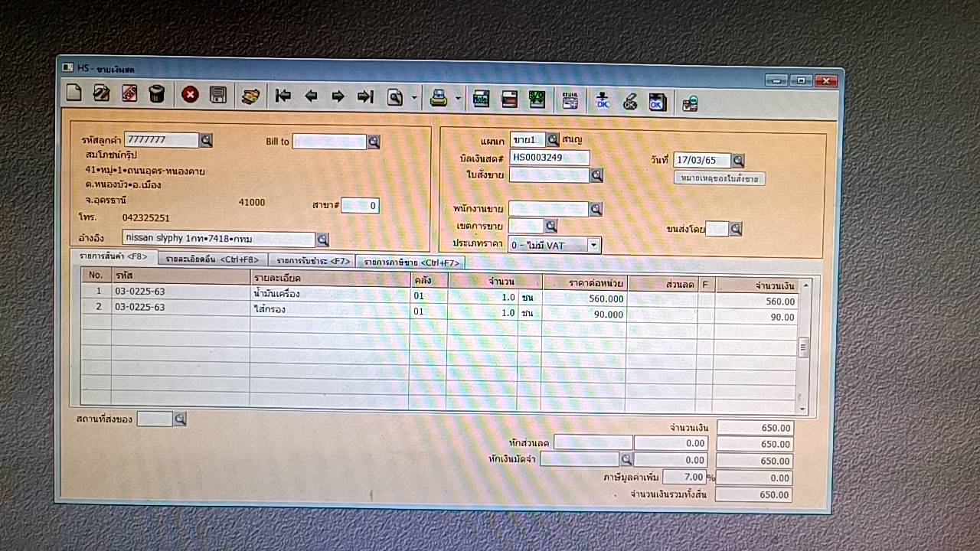Open sales order lookup magnifier
Image resolution: width=980 pixels, height=551 pixels.
tap(597, 175)
